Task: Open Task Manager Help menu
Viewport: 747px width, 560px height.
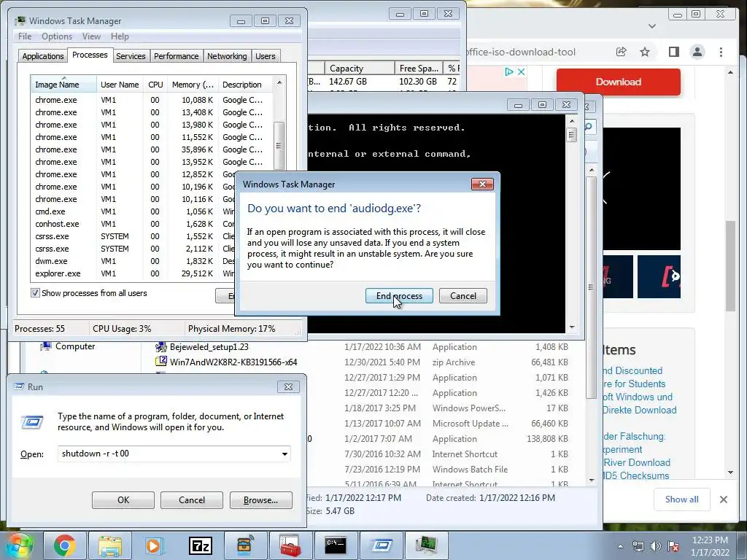Action: point(120,36)
